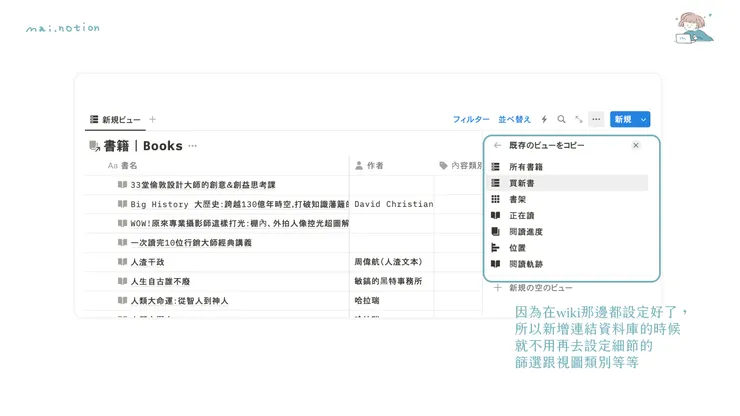Click the page icon beside 人生自古誰不廢
This screenshot has height=416, width=740.
[x=122, y=281]
